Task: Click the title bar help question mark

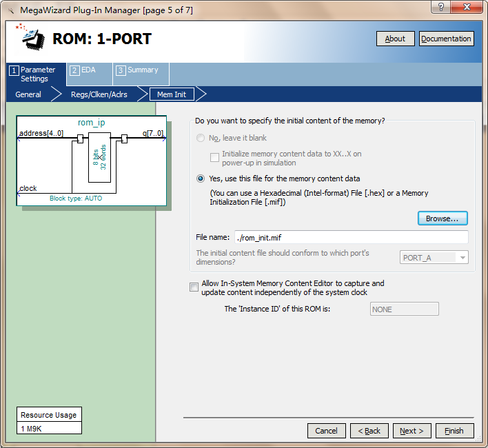Action: (x=440, y=7)
